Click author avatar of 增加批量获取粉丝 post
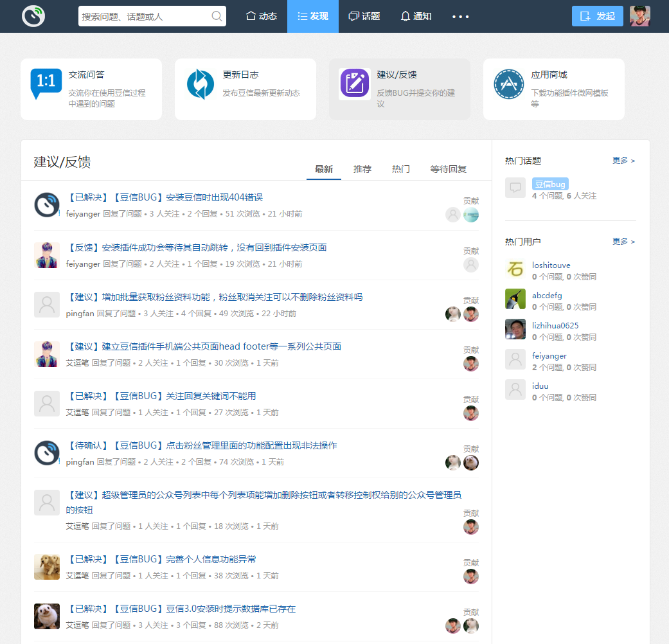The image size is (669, 644). click(x=46, y=305)
